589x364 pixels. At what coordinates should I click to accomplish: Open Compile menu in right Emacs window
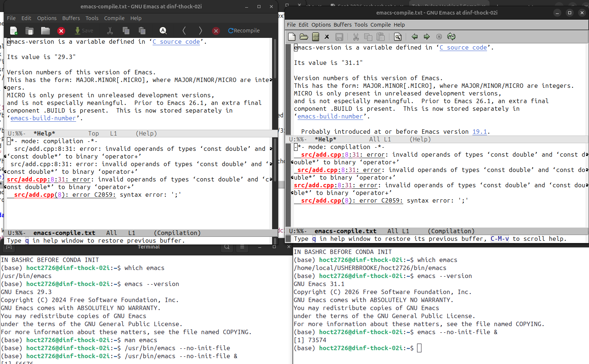pos(381,25)
